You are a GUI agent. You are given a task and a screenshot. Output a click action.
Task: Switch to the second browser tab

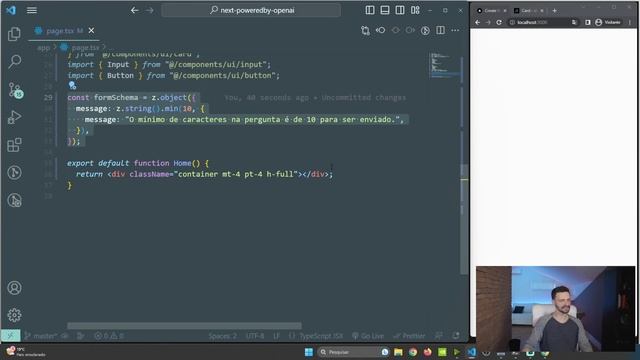click(x=528, y=11)
